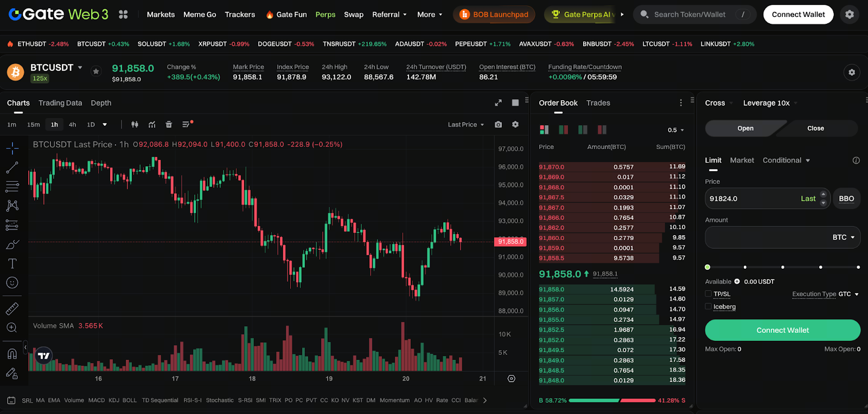868x414 pixels.
Task: Go to the Swap page
Action: tap(354, 15)
